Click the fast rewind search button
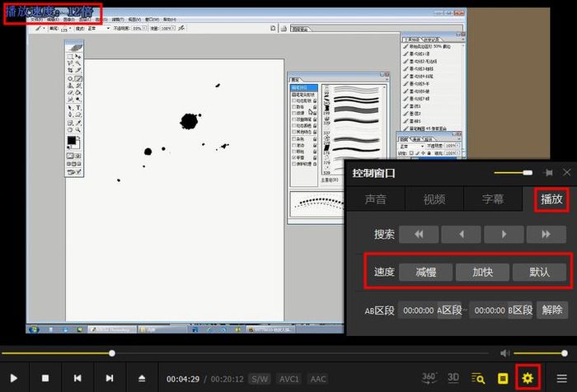This screenshot has width=577, height=392. tap(419, 235)
